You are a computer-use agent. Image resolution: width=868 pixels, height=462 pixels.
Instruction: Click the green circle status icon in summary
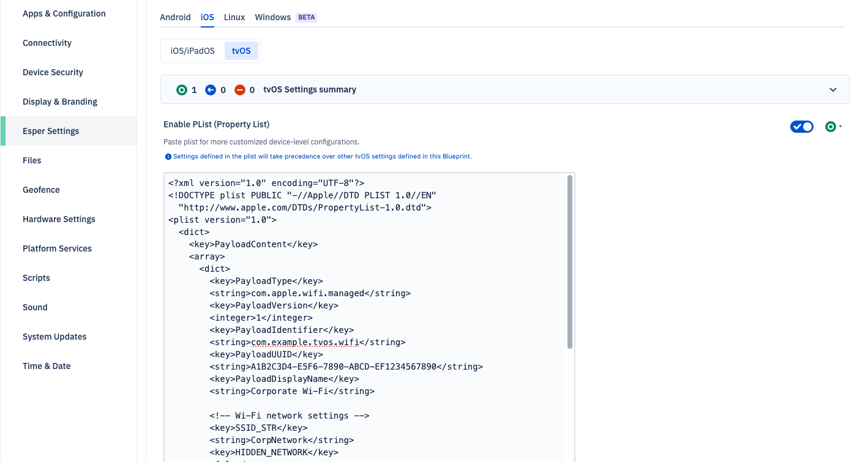point(181,90)
